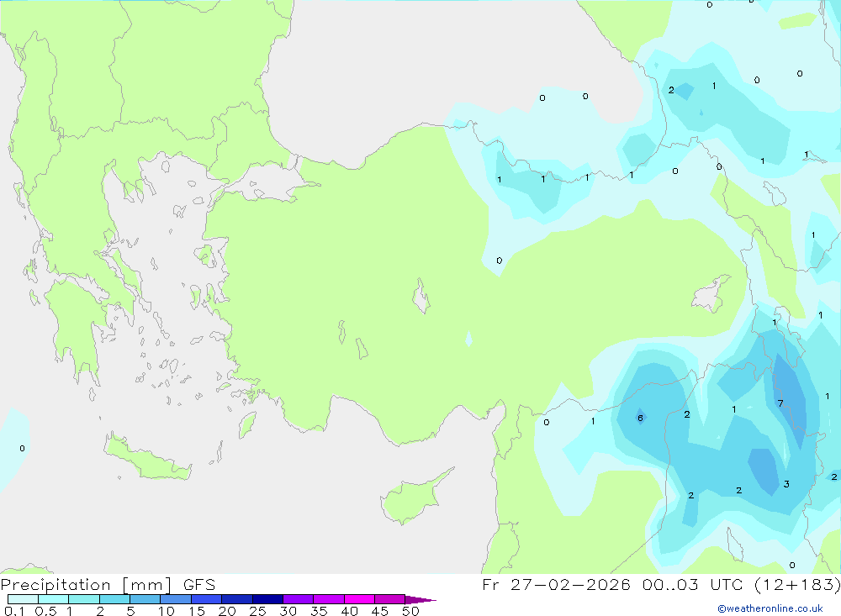Choose the 20–25 mm legend color swatch
Image resolution: width=841 pixels, height=616 pixels.
tap(237, 599)
